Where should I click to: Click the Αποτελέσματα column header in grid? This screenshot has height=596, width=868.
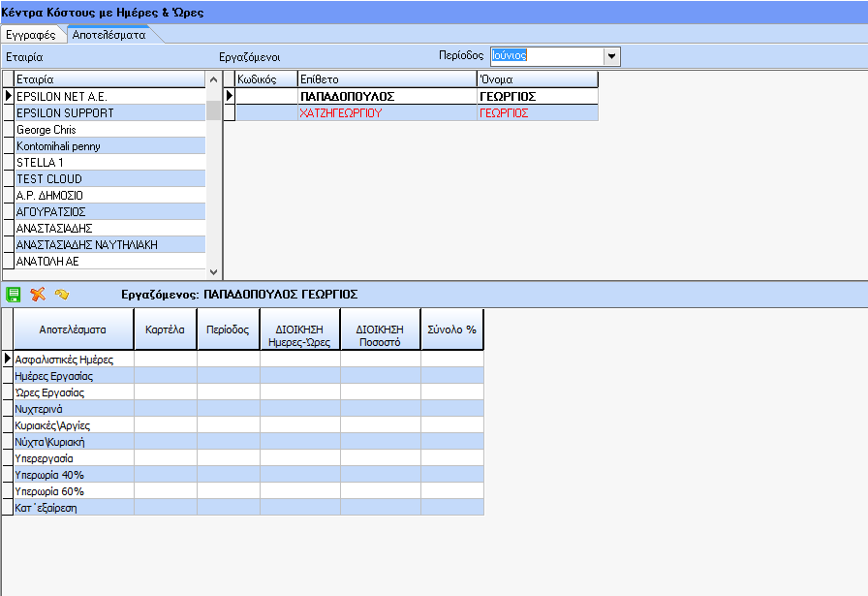(x=73, y=329)
